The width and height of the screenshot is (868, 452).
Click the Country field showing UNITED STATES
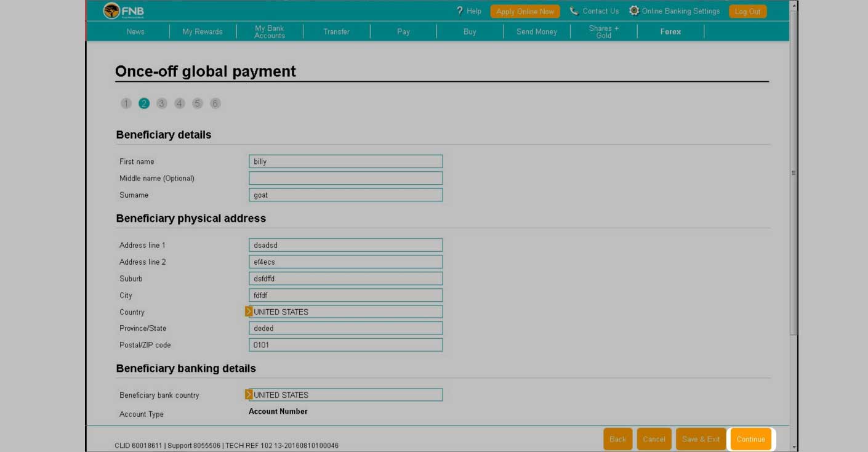point(347,312)
